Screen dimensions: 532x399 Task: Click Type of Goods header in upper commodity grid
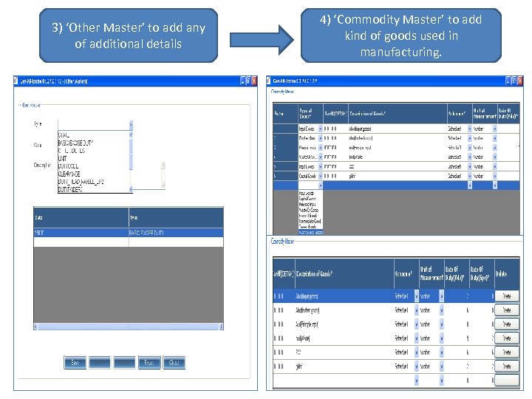point(311,114)
